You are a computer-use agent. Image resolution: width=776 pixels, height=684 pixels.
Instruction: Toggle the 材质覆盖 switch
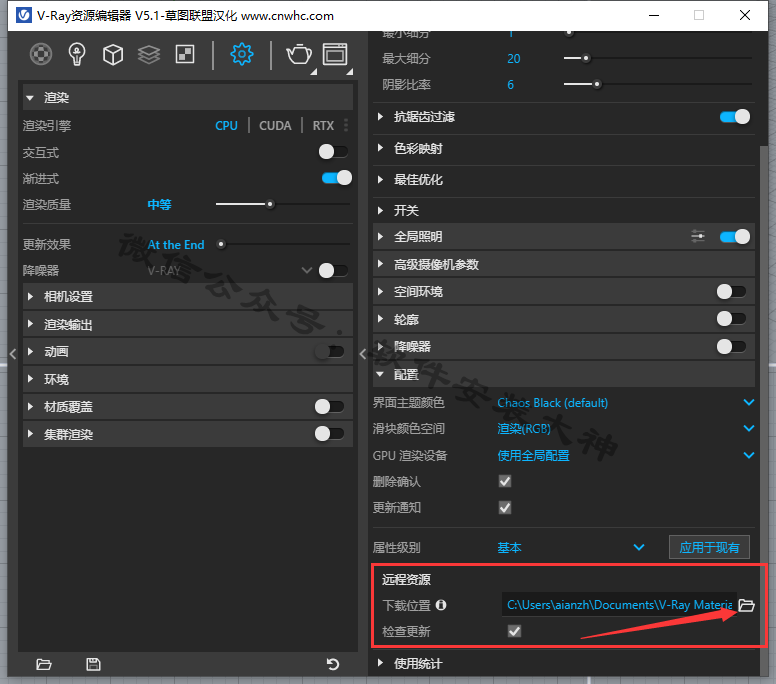(x=329, y=406)
